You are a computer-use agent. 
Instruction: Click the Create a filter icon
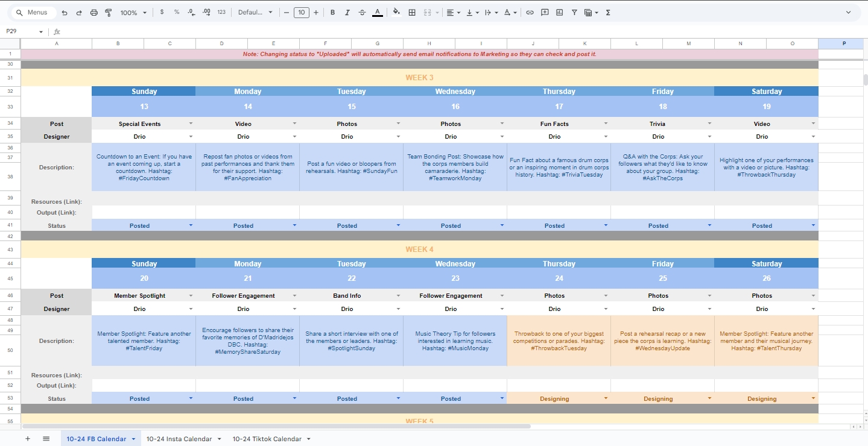tap(574, 12)
